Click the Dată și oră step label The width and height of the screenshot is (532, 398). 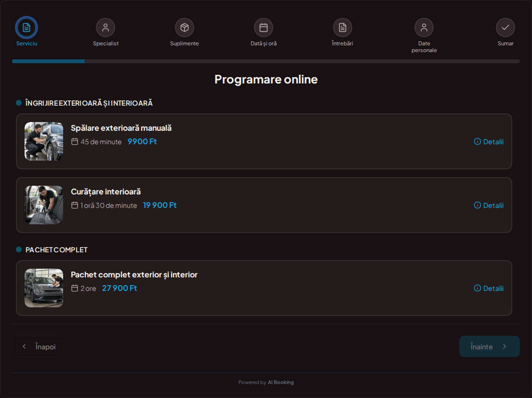click(264, 43)
